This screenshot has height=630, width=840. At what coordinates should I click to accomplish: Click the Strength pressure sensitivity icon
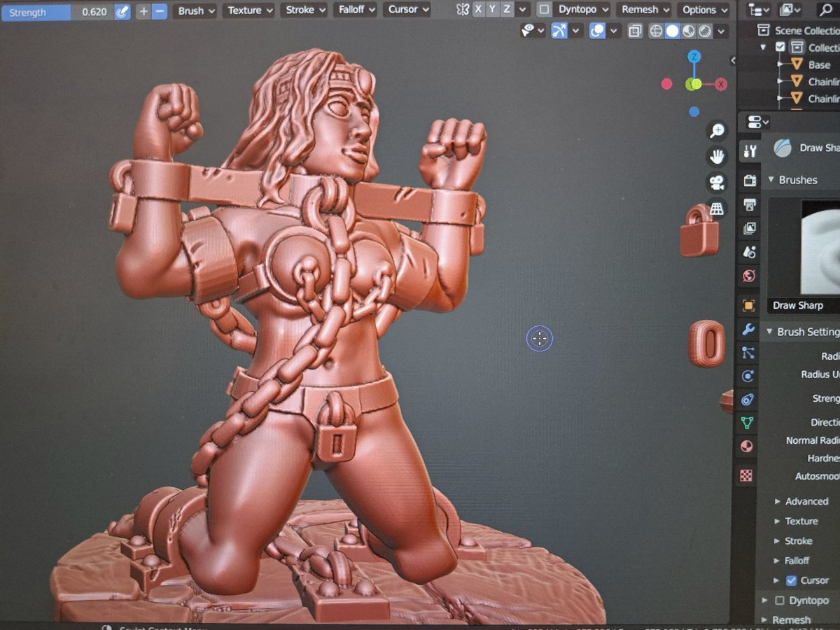point(122,11)
